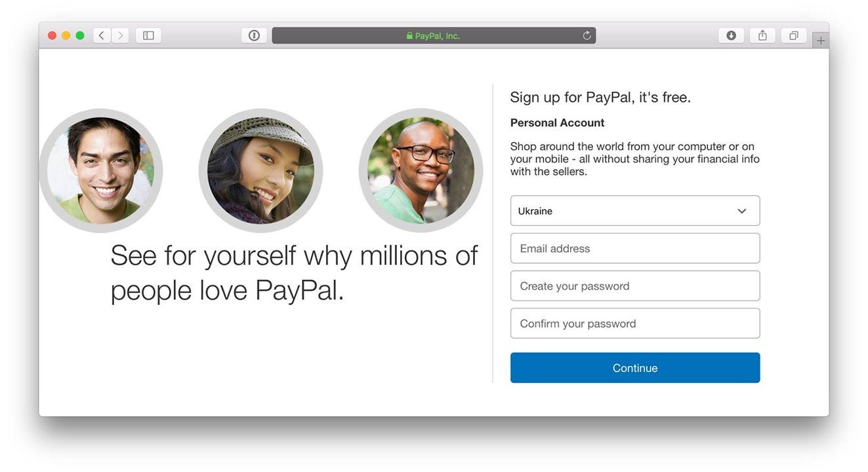Click the PayPal, Inc. address bar
Image resolution: width=868 pixels, height=472 pixels.
[x=434, y=35]
